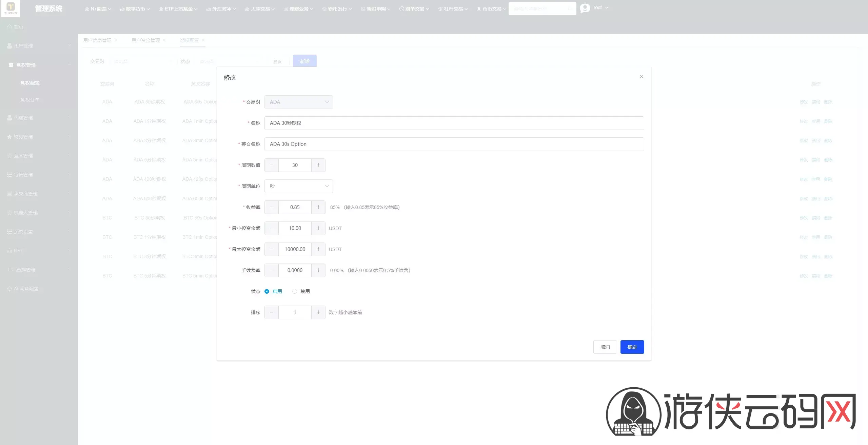Click the 排序 value field showing 1

(295, 312)
